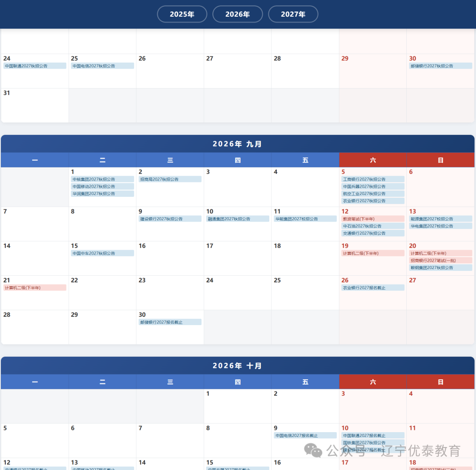Click the 2026年 十月 month header
Image resolution: width=476 pixels, height=470 pixels.
tap(238, 366)
